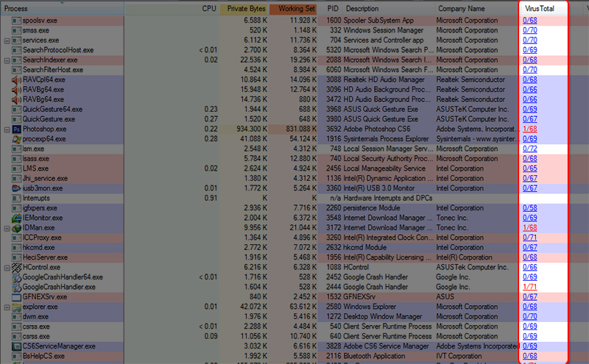Click 'Tonec Inc.' company for IEMonitor.exe
The width and height of the screenshot is (589, 364).
pyautogui.click(x=452, y=218)
